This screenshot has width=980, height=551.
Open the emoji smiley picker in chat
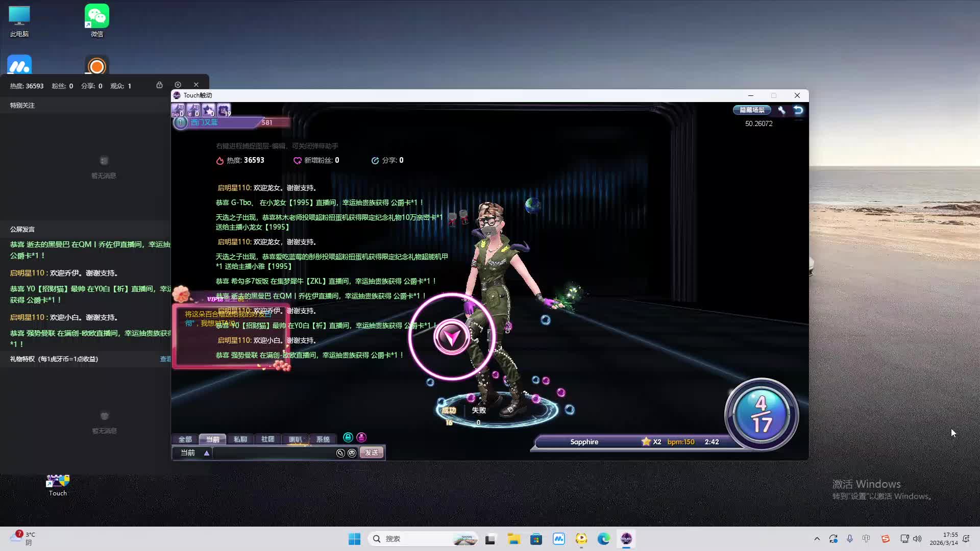pyautogui.click(x=352, y=453)
